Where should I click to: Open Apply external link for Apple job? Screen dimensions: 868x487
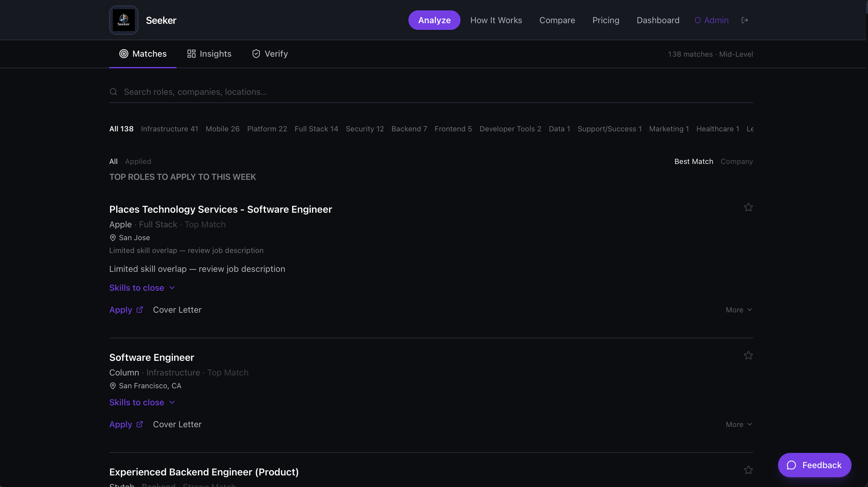[x=126, y=310]
